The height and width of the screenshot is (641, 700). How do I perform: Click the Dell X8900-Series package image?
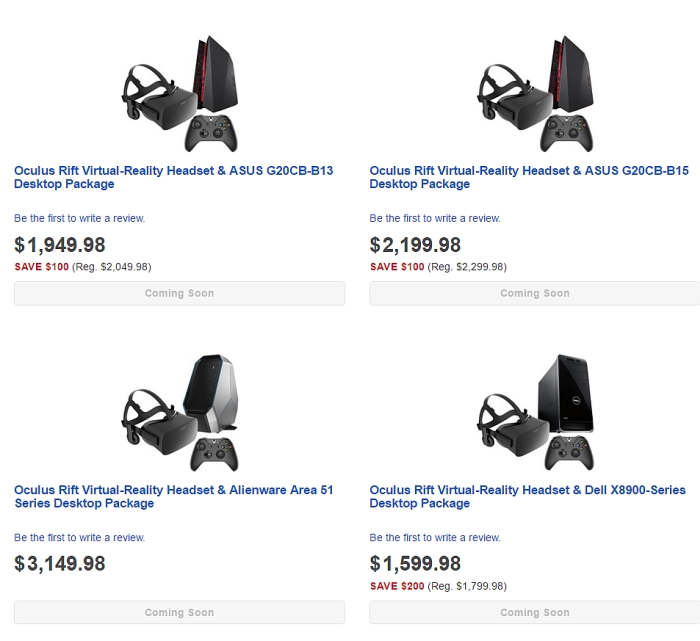[x=535, y=412]
